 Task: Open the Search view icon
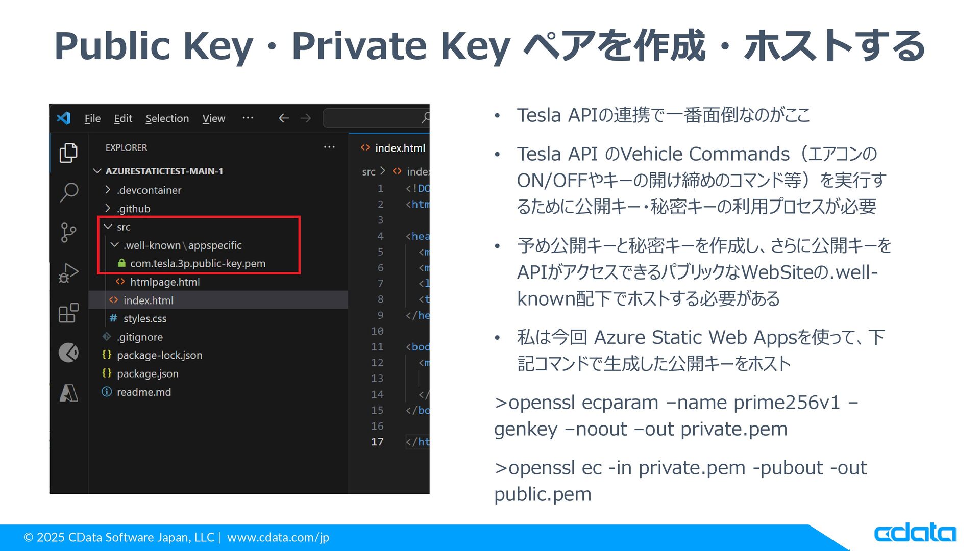tap(68, 192)
